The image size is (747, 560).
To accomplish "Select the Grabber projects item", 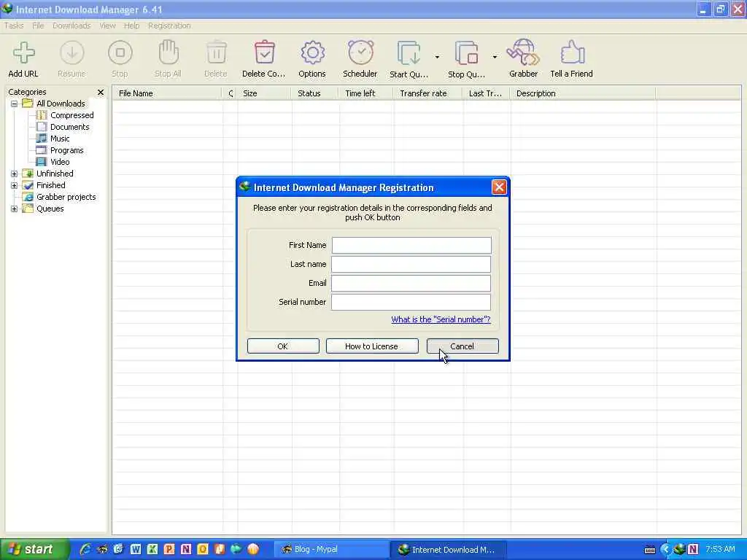I will [66, 197].
